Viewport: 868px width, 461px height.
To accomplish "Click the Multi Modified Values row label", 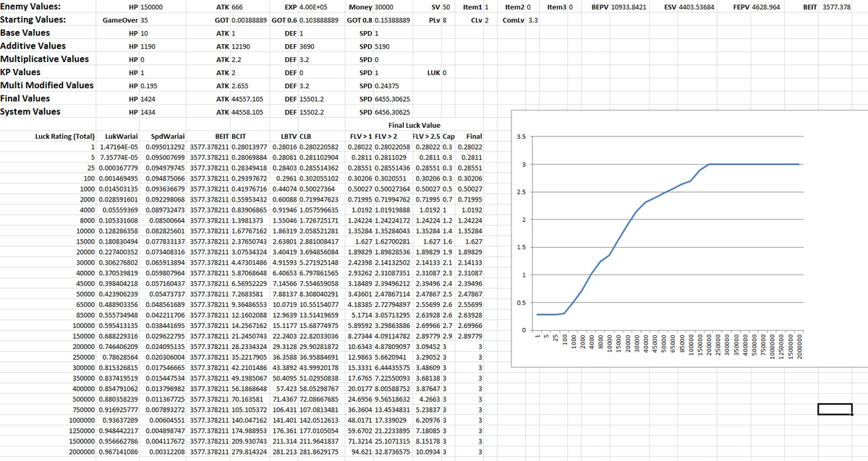I will pyautogui.click(x=47, y=85).
